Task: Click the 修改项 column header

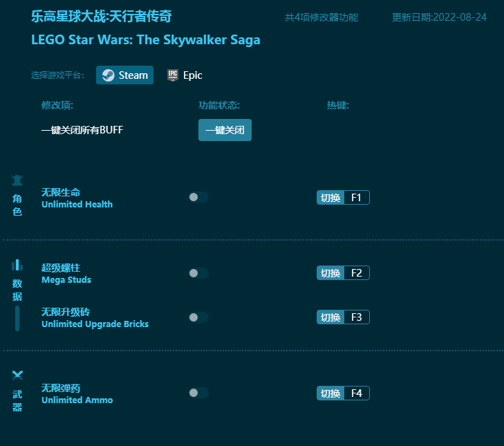Action: (x=57, y=105)
